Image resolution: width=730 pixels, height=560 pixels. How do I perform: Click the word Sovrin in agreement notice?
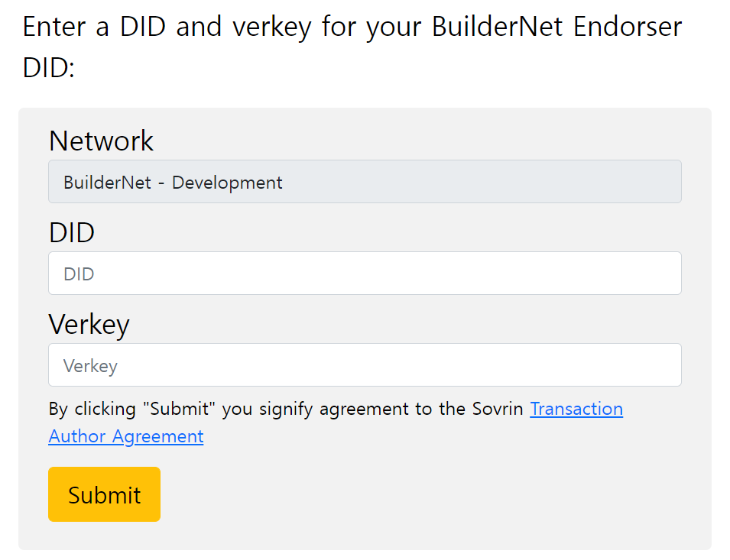tap(498, 409)
